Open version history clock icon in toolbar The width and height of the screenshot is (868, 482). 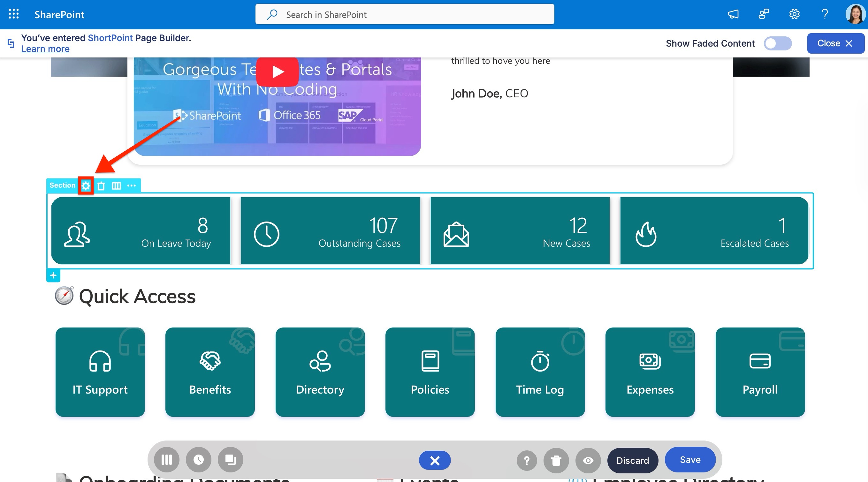pyautogui.click(x=198, y=460)
